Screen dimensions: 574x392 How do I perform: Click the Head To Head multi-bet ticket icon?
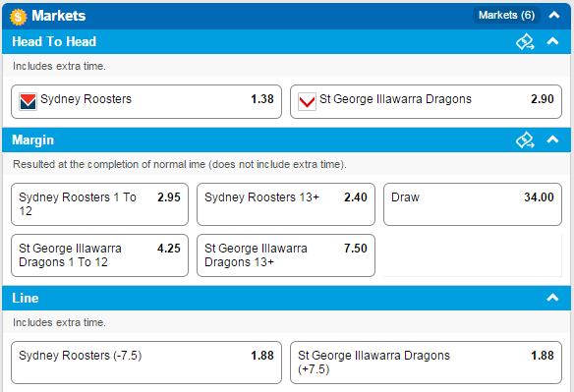[x=525, y=41]
